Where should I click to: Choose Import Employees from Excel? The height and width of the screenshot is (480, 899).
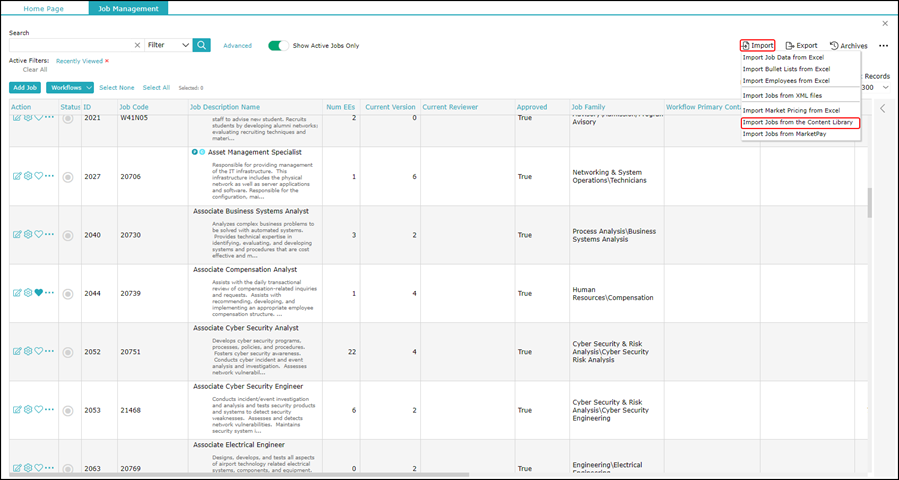coord(786,81)
